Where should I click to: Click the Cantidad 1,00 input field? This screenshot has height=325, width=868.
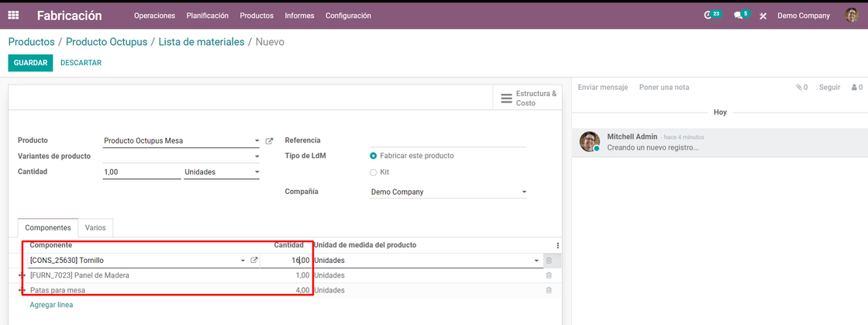tap(142, 172)
